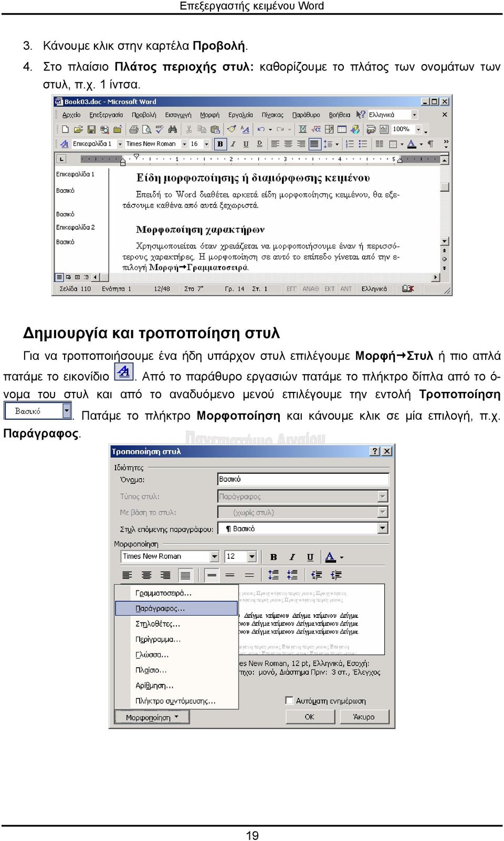
Task: Click the Μορφοποίηση button
Action: tap(152, 717)
